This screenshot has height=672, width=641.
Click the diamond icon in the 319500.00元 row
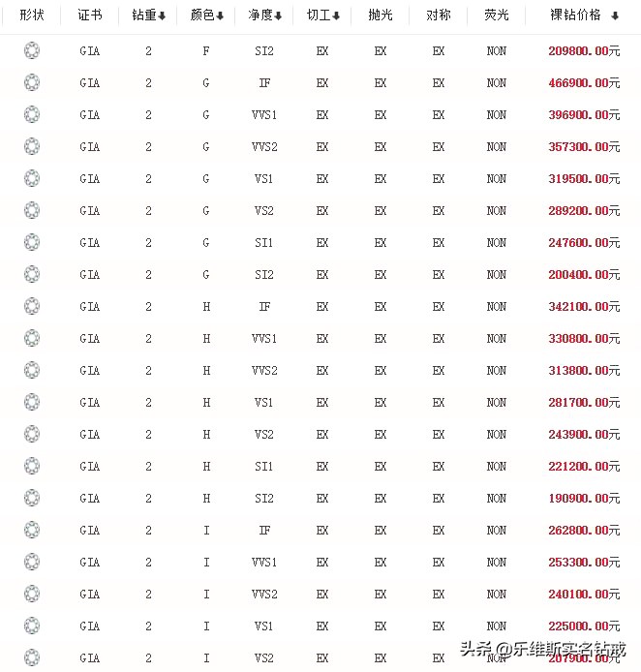[32, 179]
